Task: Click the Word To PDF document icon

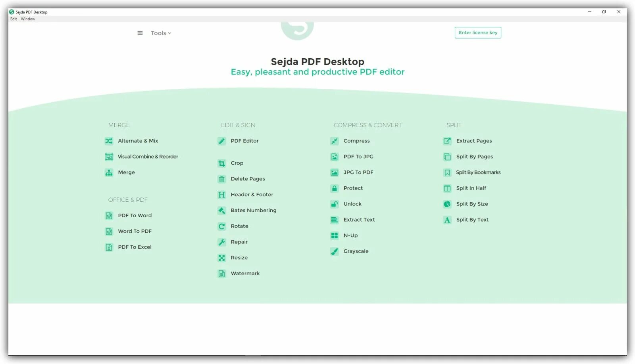Action: pos(109,232)
